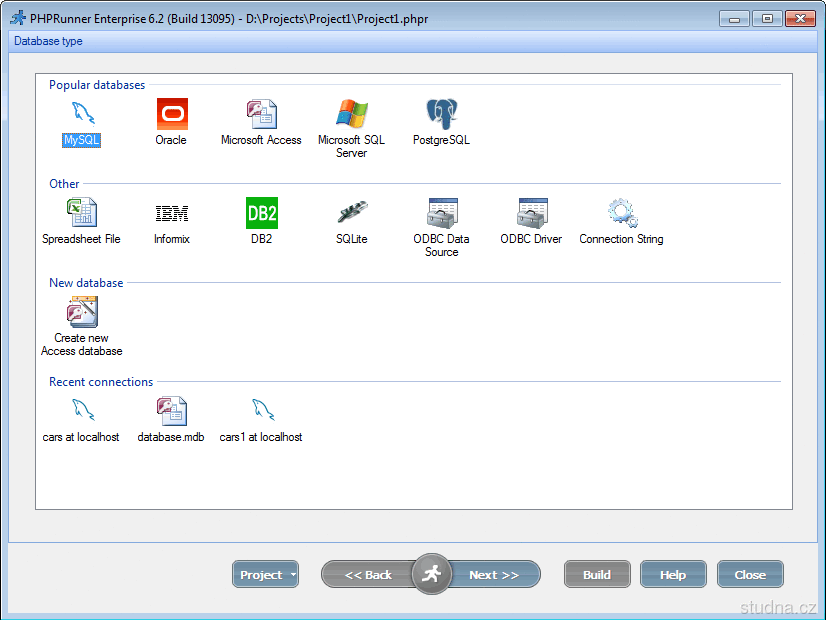Open recent database.mdb connection
This screenshot has width=826, height=620.
point(171,411)
